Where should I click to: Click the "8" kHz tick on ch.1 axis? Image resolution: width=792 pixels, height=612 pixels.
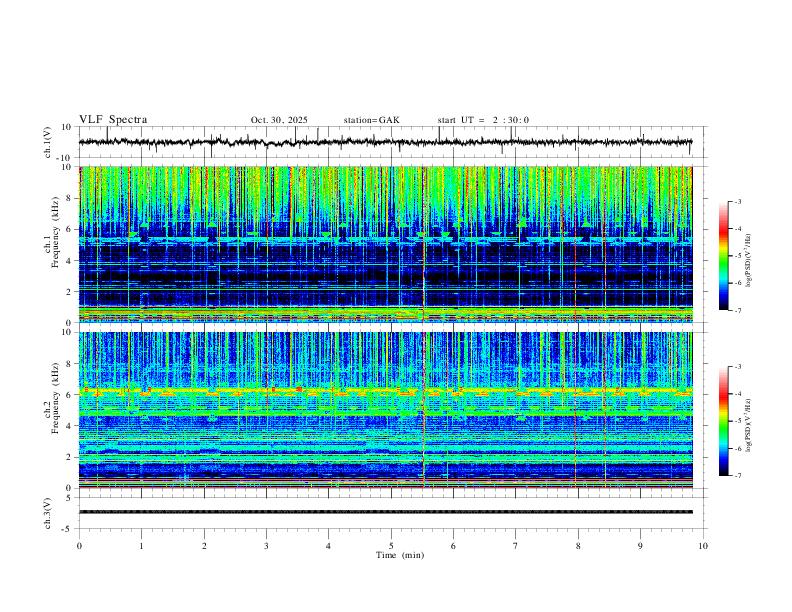(x=70, y=198)
